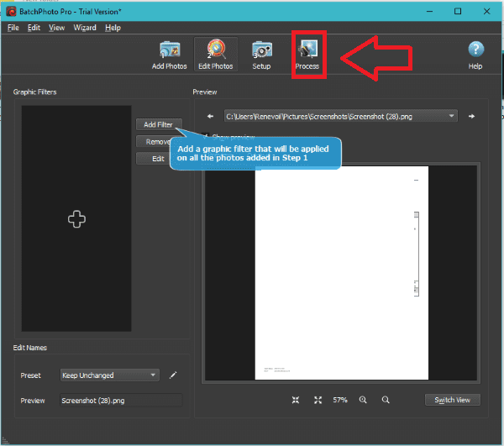The image size is (504, 446).
Task: Go to the Setup step
Action: click(261, 55)
